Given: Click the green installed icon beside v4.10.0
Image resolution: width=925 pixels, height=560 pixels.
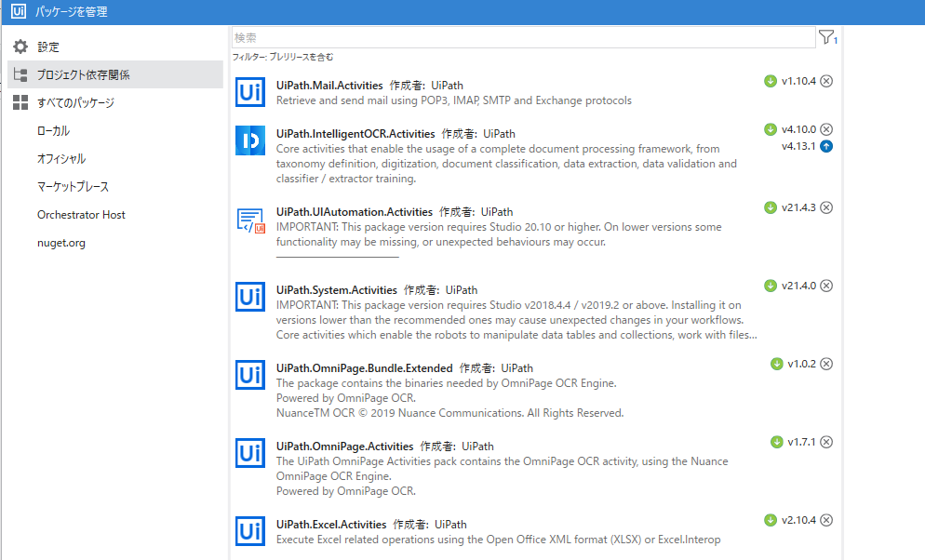Looking at the screenshot, I should coord(771,129).
